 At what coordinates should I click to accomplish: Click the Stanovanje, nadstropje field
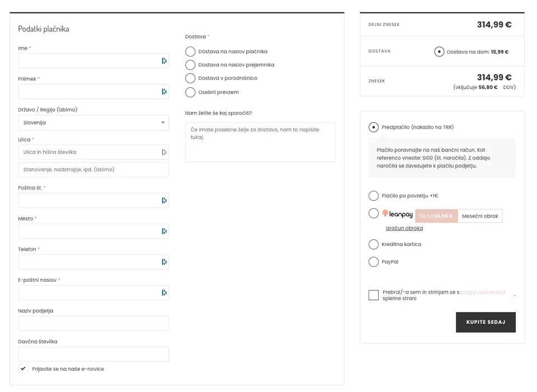(x=93, y=170)
